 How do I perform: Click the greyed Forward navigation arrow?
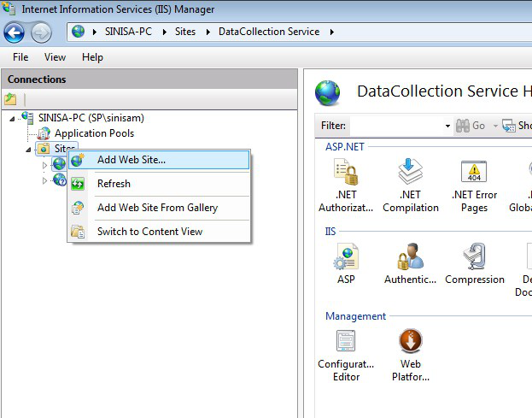point(41,33)
